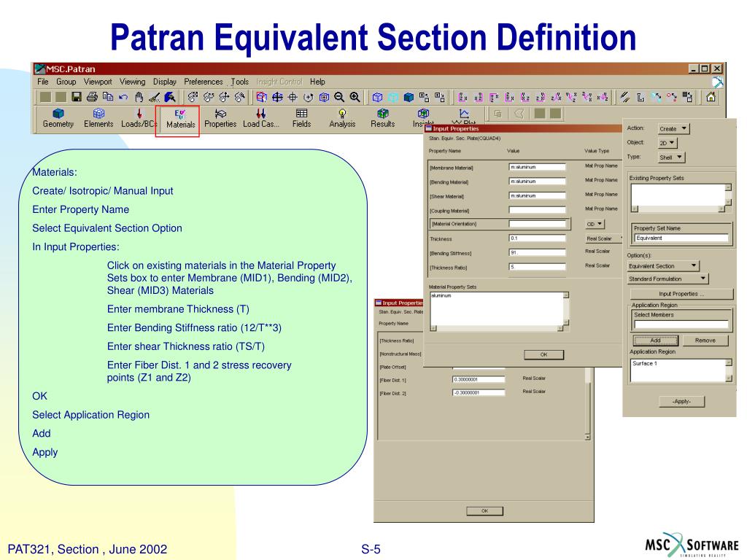Open the Viewing menu
Screen dimensions: 747x560
(133, 82)
